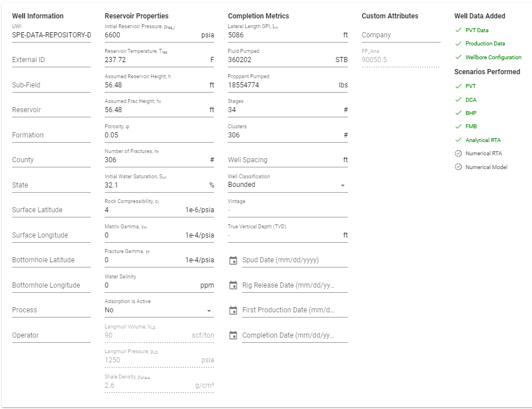
Task: Click the County input field
Action: [x=51, y=160]
